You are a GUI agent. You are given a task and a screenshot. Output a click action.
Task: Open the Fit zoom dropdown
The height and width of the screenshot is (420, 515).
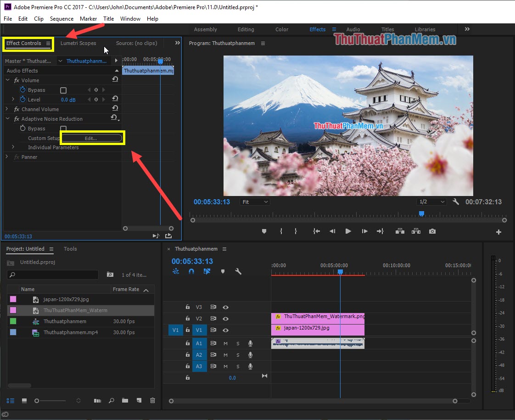click(255, 201)
